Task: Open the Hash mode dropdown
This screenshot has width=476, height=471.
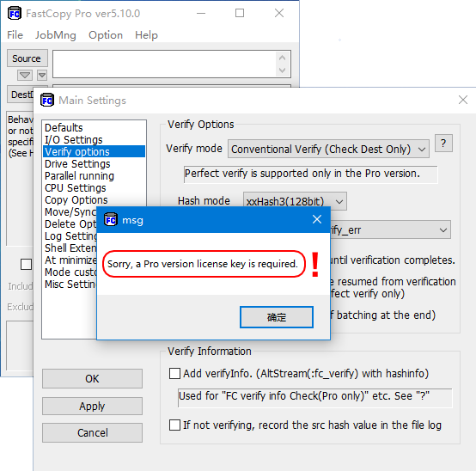Action: click(x=295, y=201)
